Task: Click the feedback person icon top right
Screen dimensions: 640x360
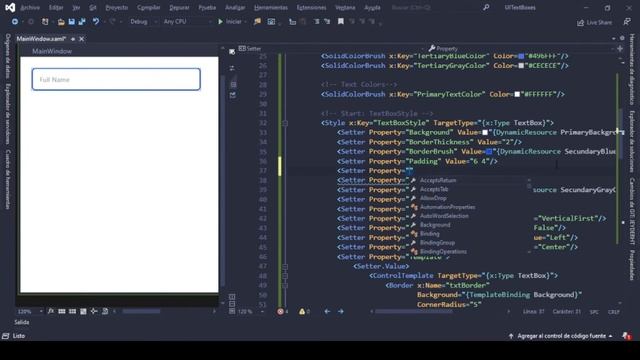Action: coord(627,22)
